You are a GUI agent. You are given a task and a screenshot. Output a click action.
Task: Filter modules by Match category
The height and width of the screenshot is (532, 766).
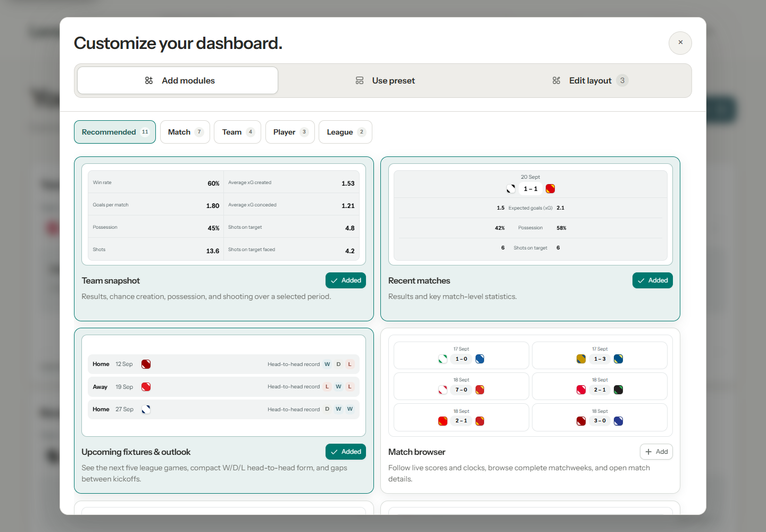pyautogui.click(x=185, y=132)
